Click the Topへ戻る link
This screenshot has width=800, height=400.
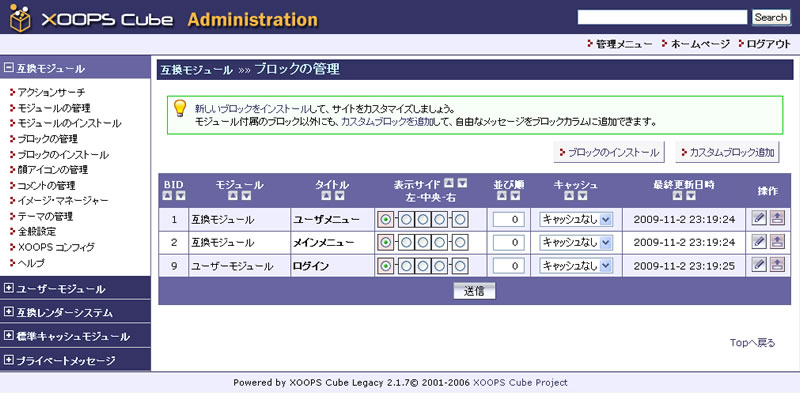pos(753,343)
